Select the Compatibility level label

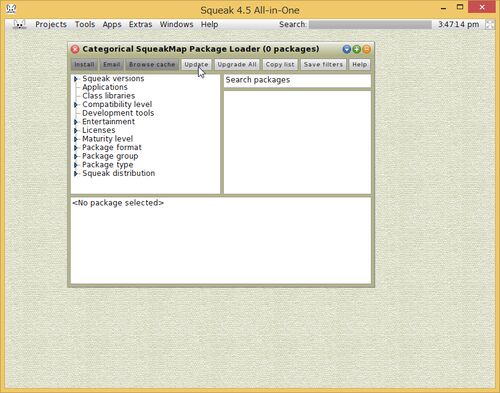[117, 105]
